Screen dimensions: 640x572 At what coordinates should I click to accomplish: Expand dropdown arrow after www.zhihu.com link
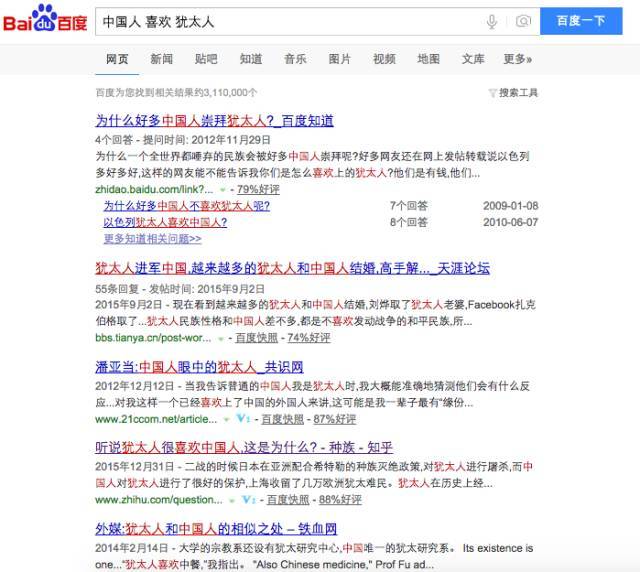(232, 500)
